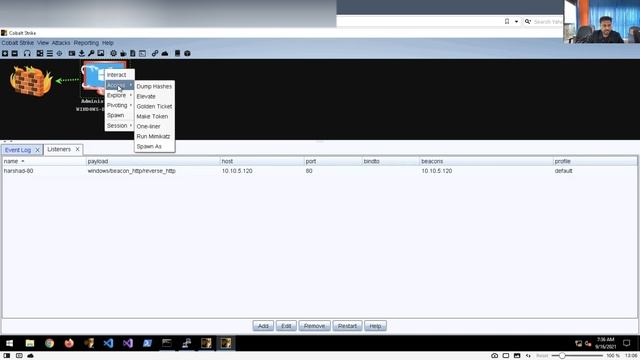This screenshot has width=640, height=360.
Task: Select Spawn As in the submenu
Action: coord(154,146)
